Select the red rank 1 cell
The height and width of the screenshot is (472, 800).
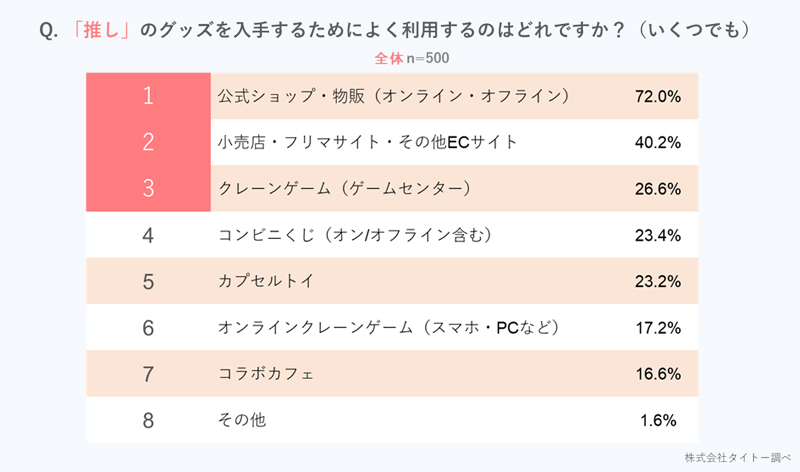[148, 96]
